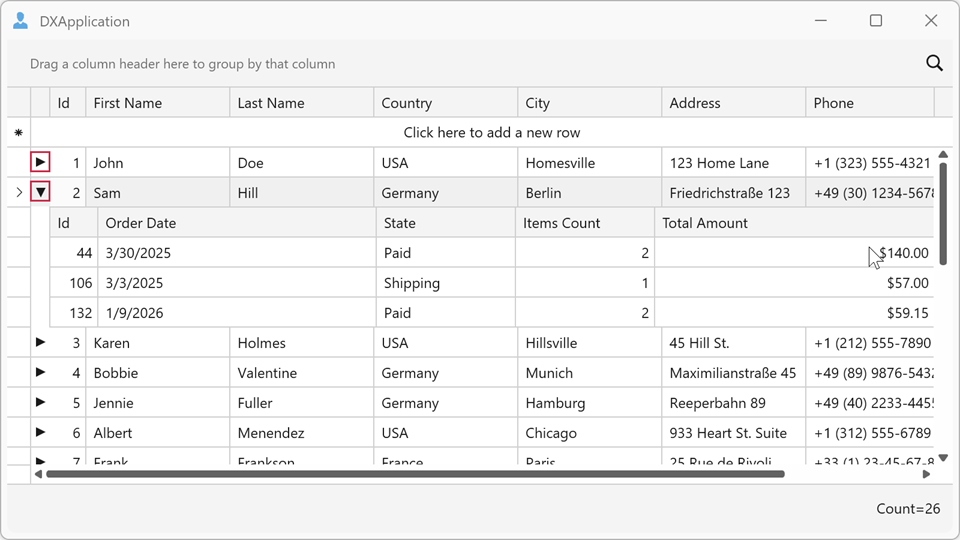Viewport: 960px width, 540px height.
Task: Click the focused row indicator beside Sam
Action: (19, 192)
